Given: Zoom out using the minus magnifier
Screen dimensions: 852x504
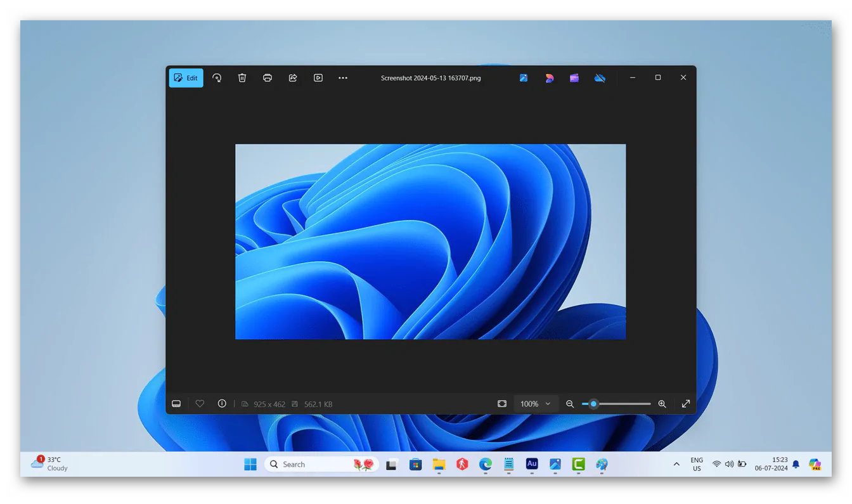Looking at the screenshot, I should click(x=570, y=404).
